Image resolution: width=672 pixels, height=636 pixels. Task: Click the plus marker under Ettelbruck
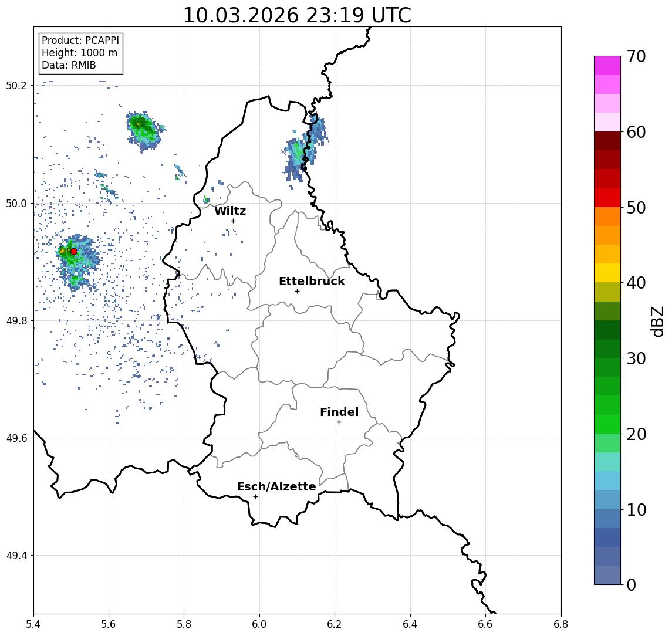pyautogui.click(x=297, y=292)
